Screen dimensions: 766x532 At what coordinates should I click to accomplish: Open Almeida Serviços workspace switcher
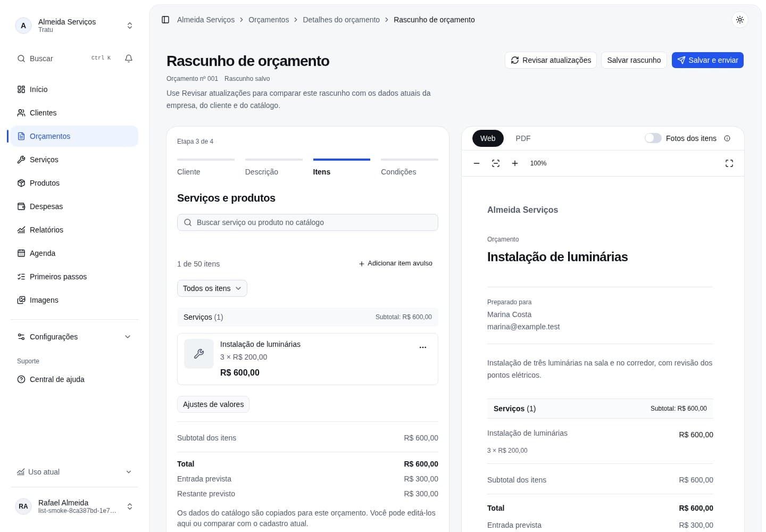(74, 26)
